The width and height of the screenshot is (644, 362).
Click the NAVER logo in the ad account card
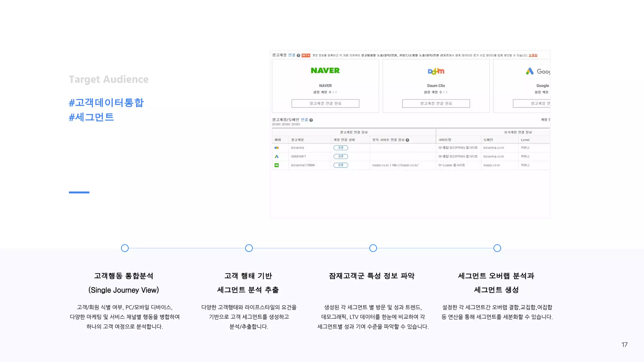tap(325, 71)
